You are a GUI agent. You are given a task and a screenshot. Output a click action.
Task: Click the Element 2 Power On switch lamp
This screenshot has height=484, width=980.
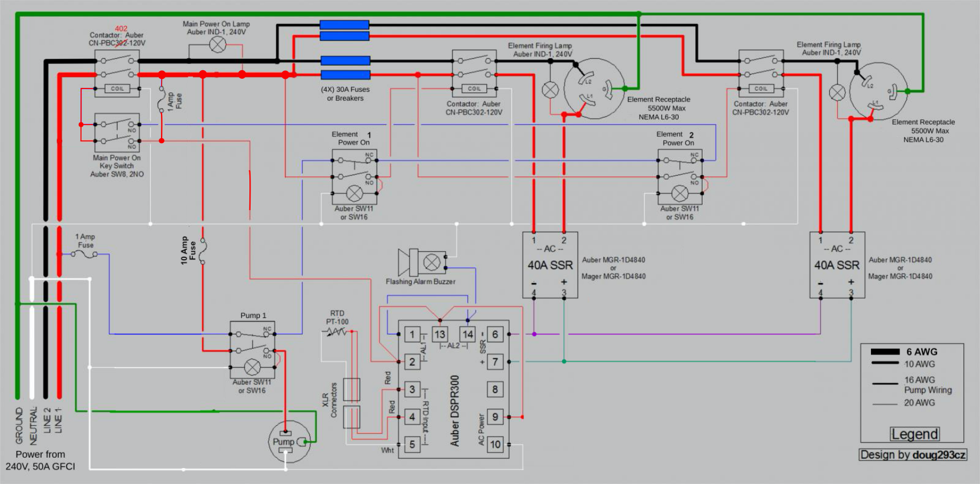point(680,193)
